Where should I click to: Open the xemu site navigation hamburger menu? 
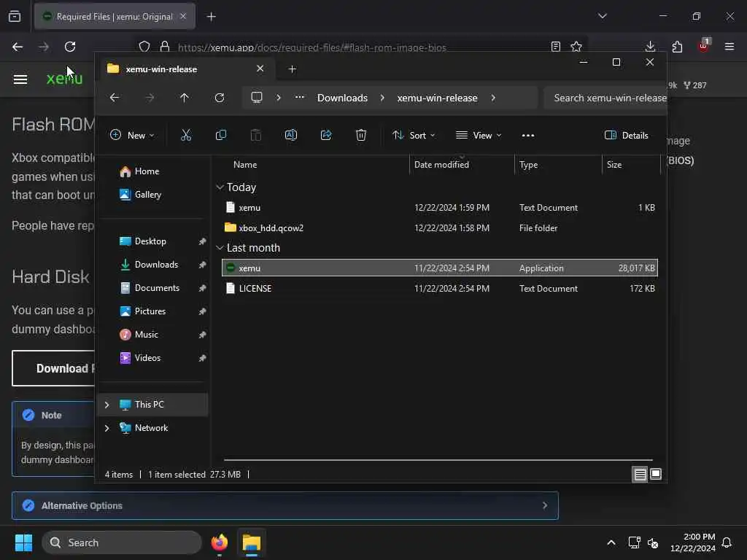coord(20,79)
